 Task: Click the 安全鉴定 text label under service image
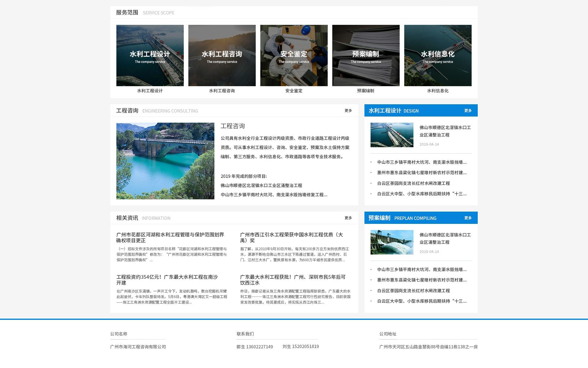[x=294, y=91]
